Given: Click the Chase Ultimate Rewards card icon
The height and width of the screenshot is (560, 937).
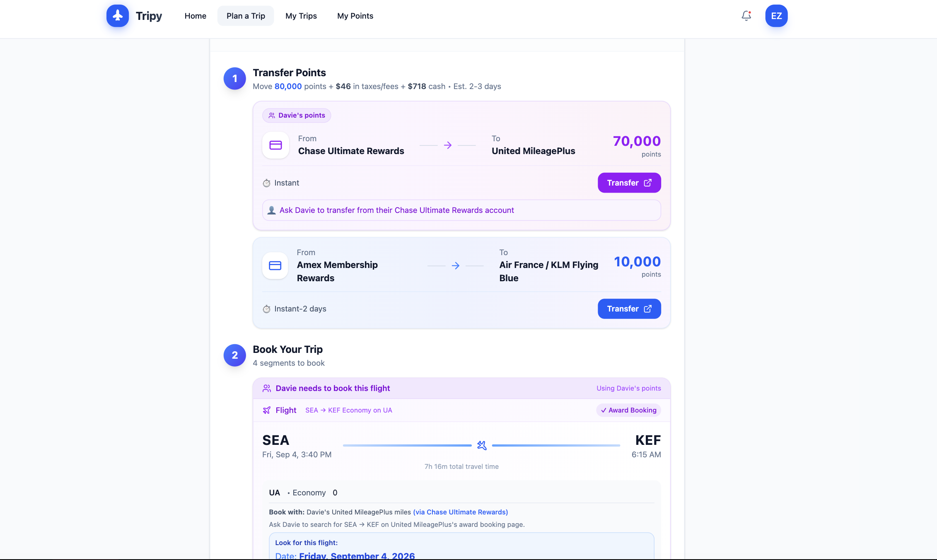Looking at the screenshot, I should (275, 145).
